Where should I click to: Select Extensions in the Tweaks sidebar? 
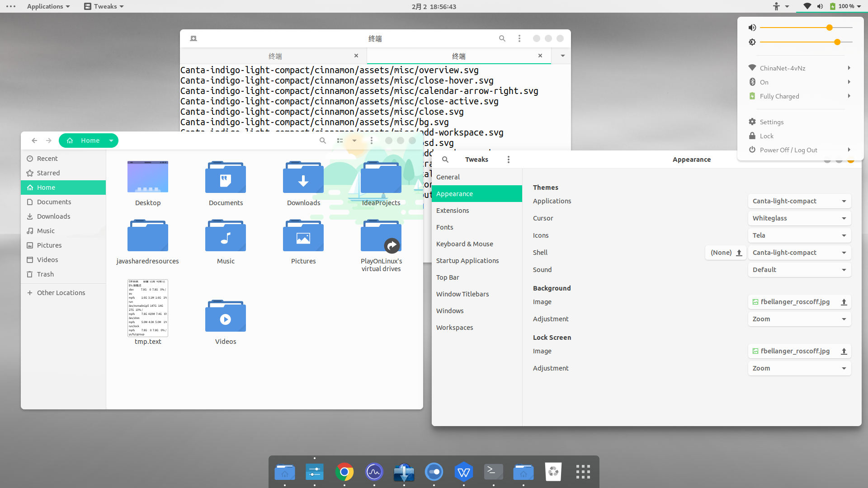click(x=453, y=211)
